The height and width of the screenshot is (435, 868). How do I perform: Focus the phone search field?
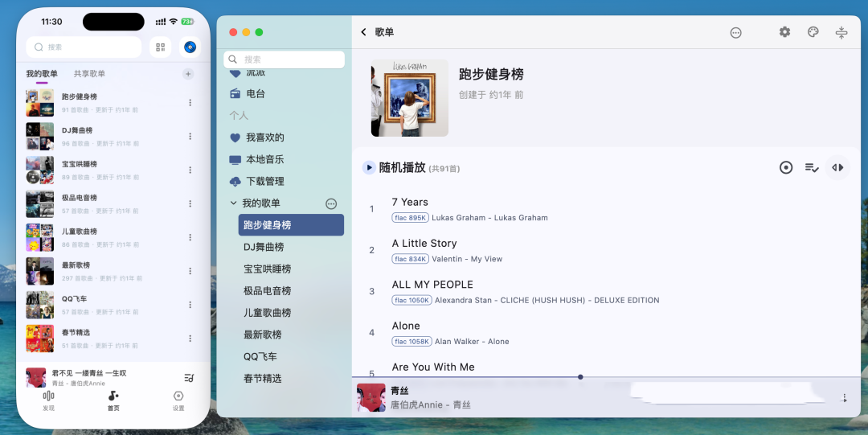(x=84, y=47)
